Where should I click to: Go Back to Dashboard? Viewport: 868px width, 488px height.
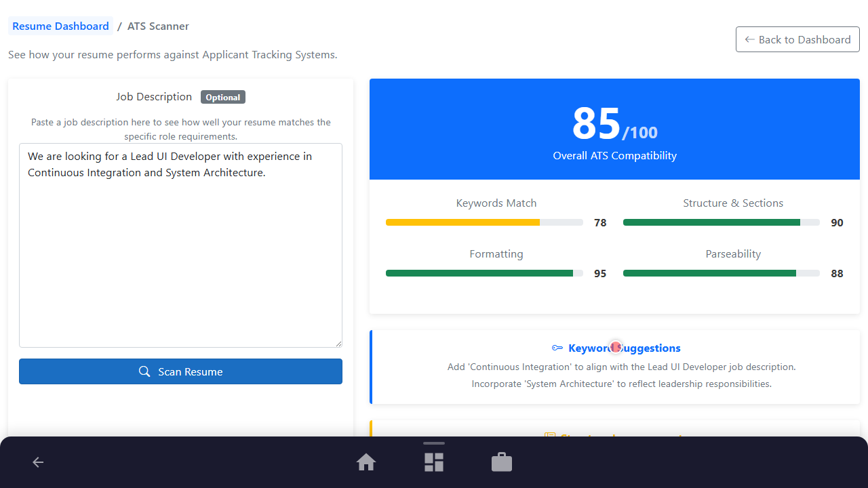(x=797, y=39)
